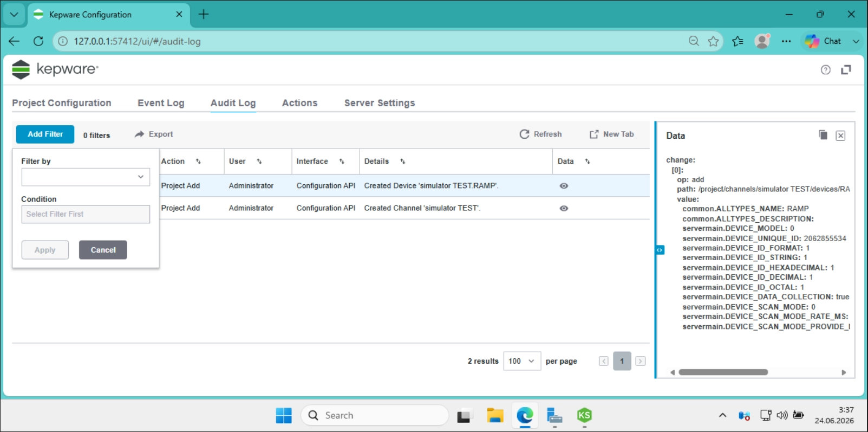Select the Audit Log tab
The width and height of the screenshot is (868, 432).
click(233, 103)
